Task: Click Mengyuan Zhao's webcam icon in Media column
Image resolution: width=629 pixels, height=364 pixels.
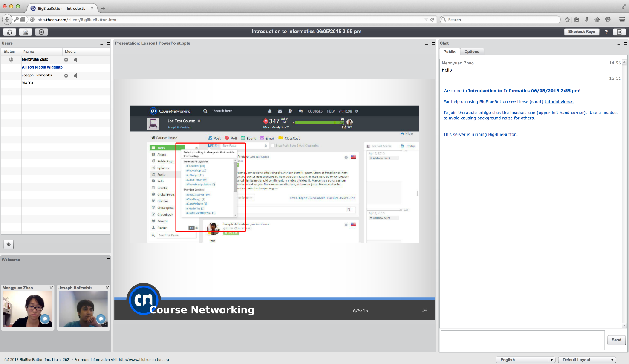Action: 66,60
